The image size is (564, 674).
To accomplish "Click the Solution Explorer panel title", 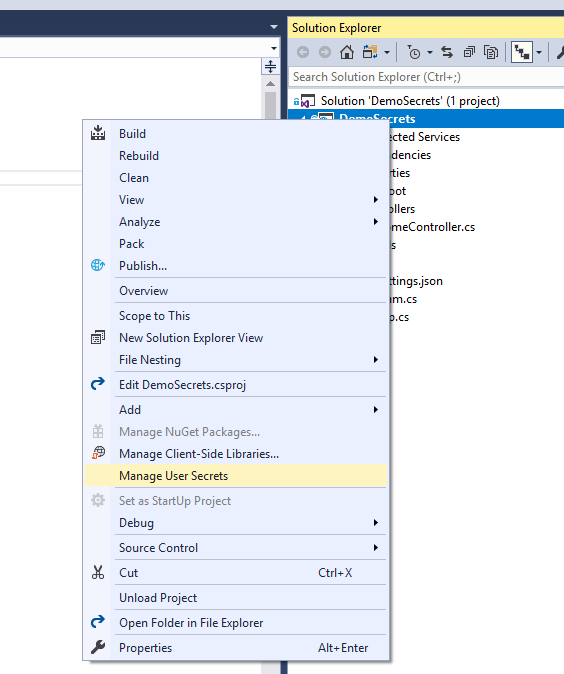I will pos(337,28).
